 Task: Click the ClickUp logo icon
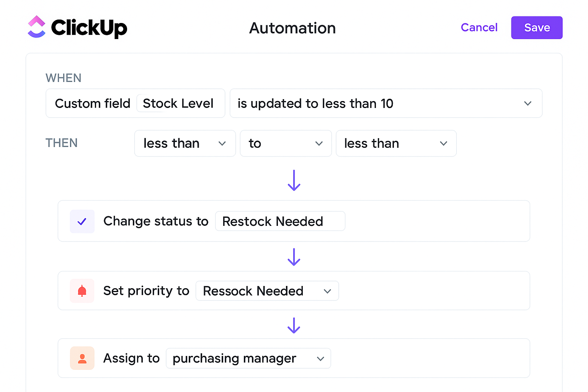tap(37, 27)
